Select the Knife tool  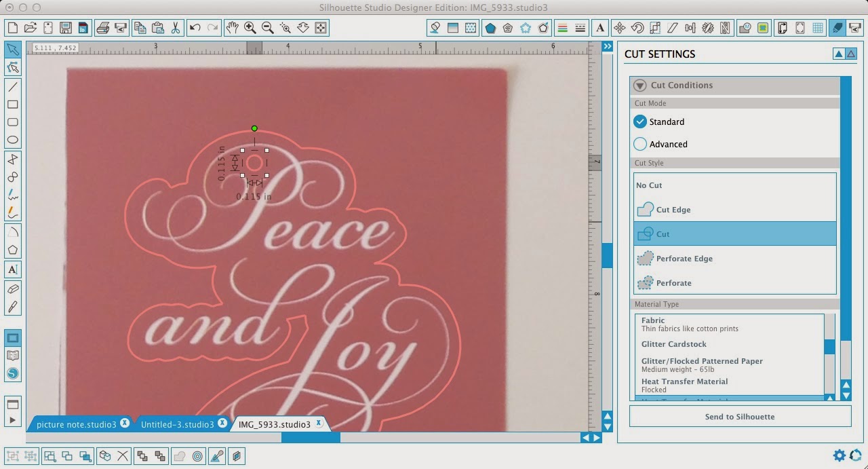point(13,307)
